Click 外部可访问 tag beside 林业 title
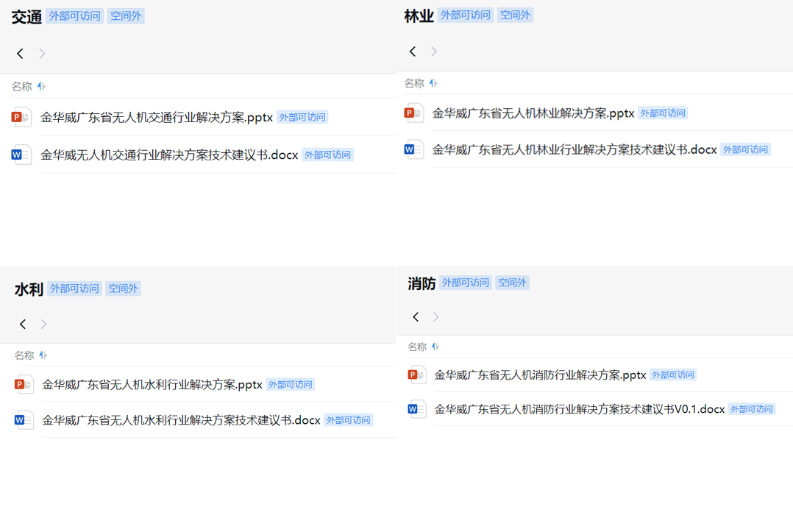Viewport: 793px width, 532px height. (x=465, y=15)
